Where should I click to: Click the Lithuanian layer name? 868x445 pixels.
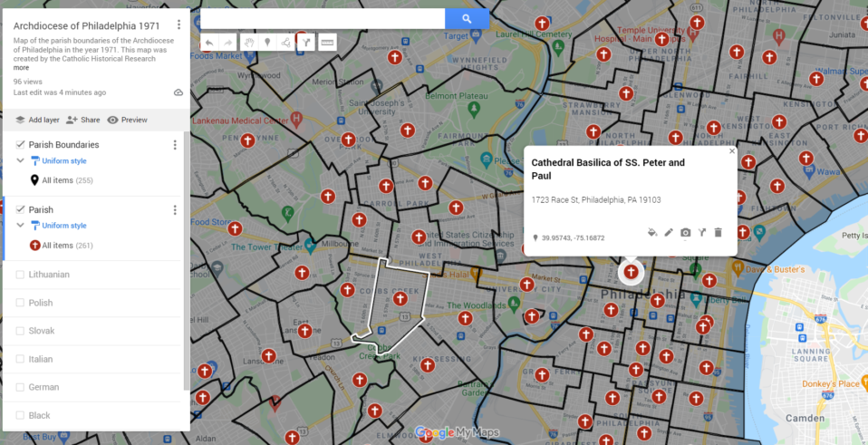pyautogui.click(x=49, y=275)
